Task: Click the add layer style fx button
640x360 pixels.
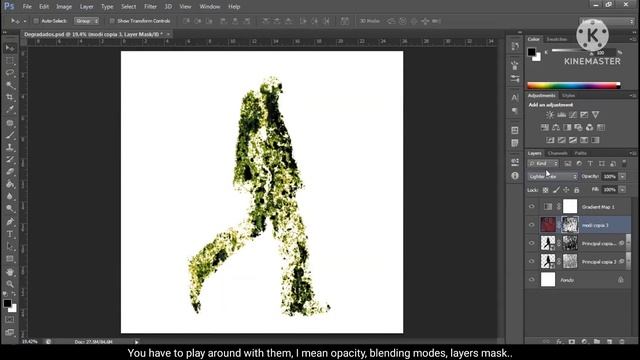Action: 559,342
